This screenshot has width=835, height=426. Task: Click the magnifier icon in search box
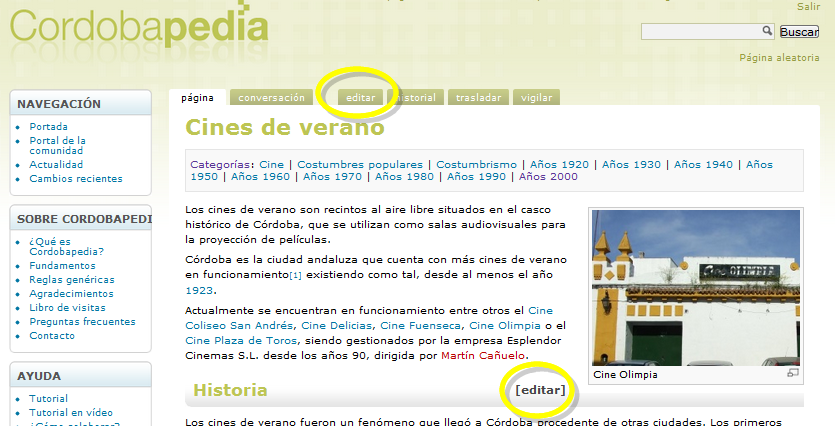click(767, 30)
